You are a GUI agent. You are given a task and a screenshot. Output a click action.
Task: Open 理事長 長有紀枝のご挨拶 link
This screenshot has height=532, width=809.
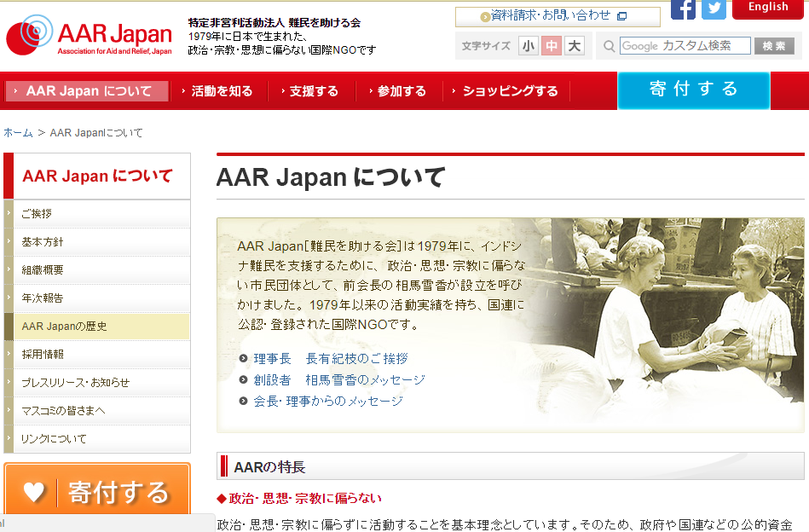(330, 359)
